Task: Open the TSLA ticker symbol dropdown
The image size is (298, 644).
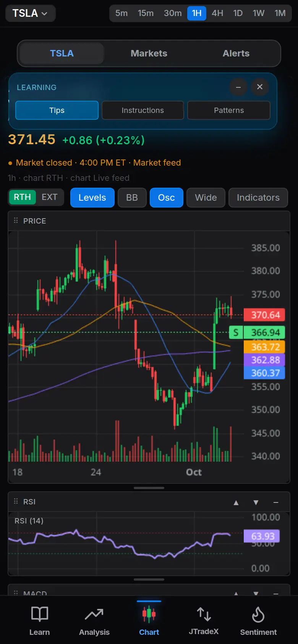Action: point(30,13)
